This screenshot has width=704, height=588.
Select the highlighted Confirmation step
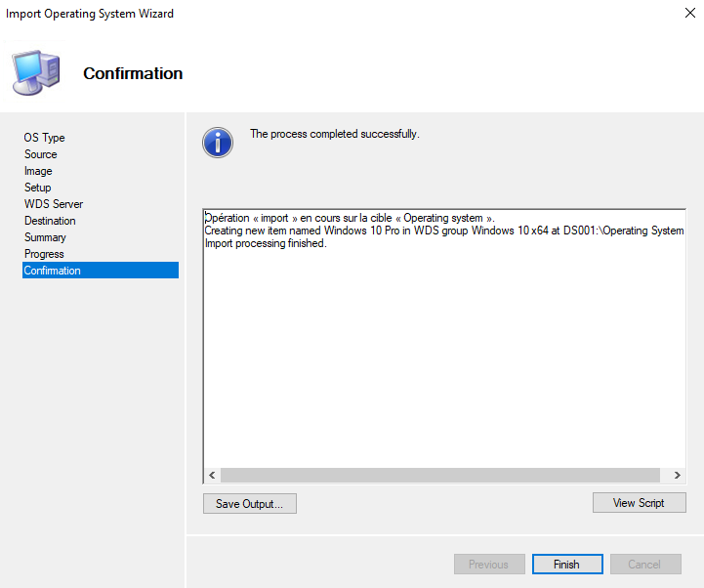coord(101,271)
